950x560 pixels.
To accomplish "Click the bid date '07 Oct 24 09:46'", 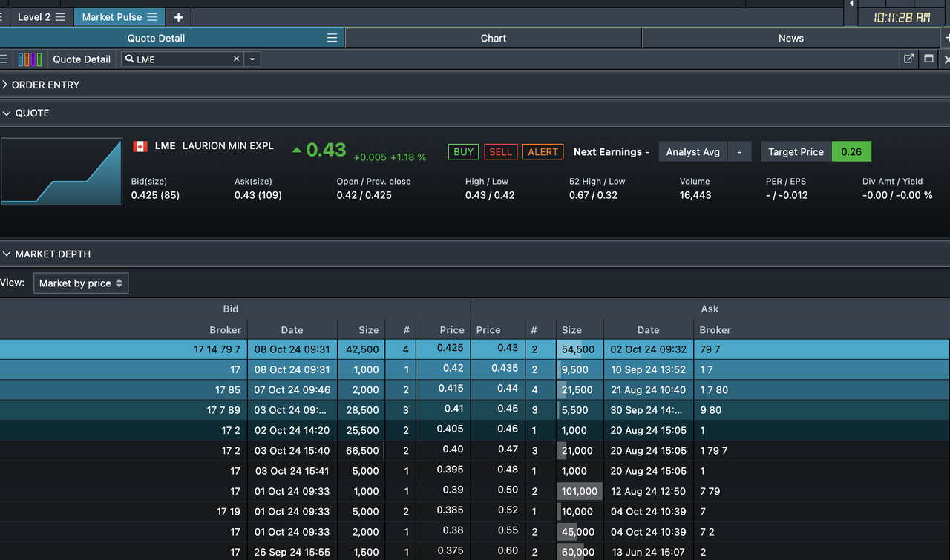I will [x=292, y=389].
